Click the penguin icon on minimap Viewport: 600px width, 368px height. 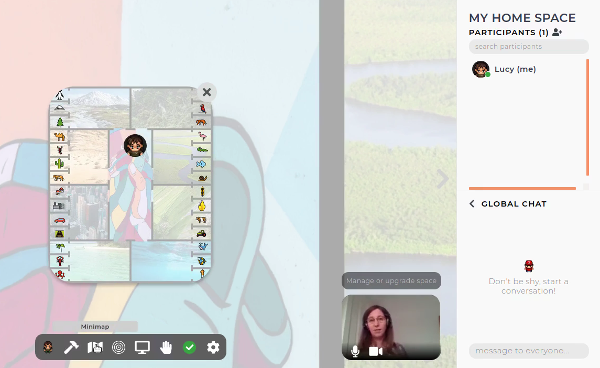coord(59,95)
